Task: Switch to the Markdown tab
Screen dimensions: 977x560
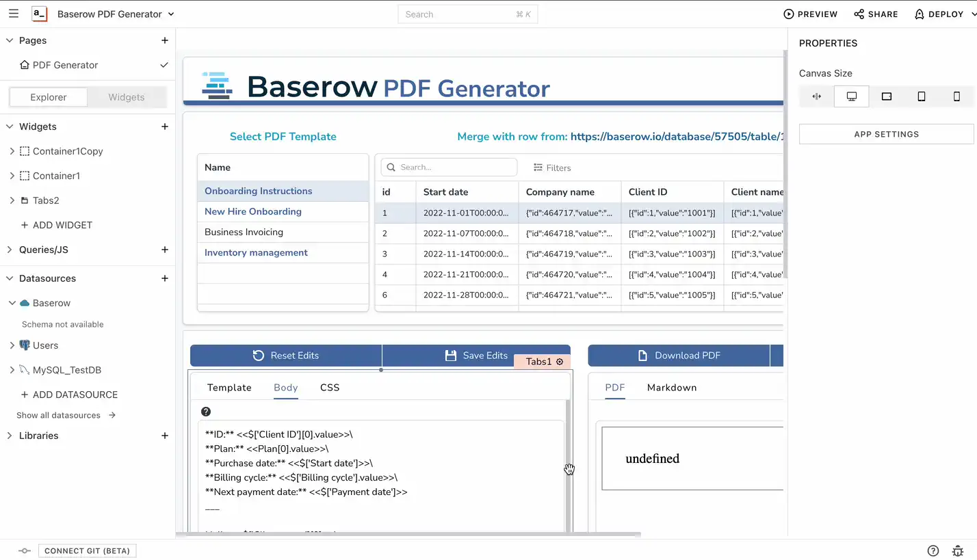Action: click(671, 388)
